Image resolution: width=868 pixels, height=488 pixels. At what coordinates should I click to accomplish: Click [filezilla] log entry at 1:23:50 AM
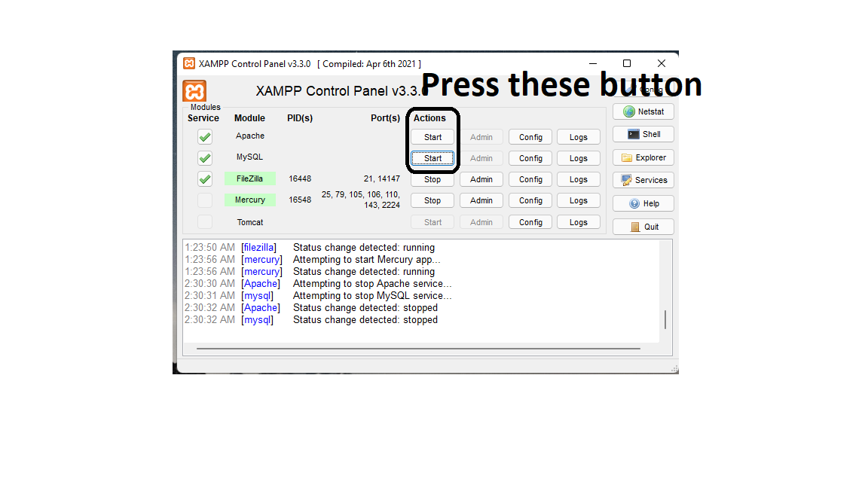tap(310, 247)
